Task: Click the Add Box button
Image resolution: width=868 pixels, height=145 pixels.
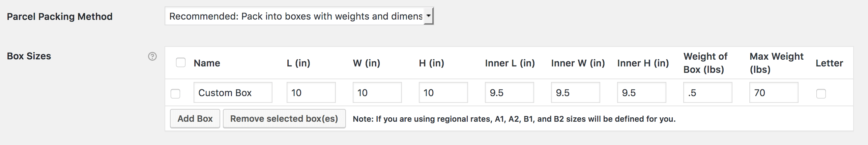Action: pyautogui.click(x=195, y=119)
